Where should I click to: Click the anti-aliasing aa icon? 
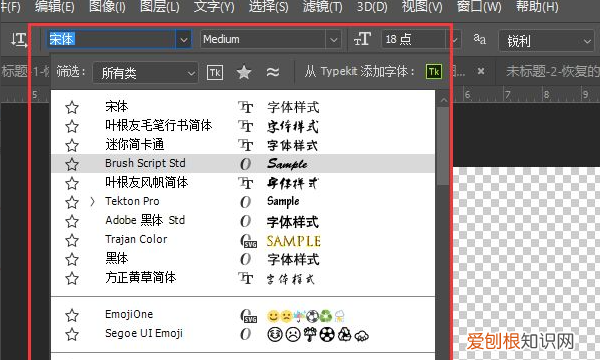(479, 38)
